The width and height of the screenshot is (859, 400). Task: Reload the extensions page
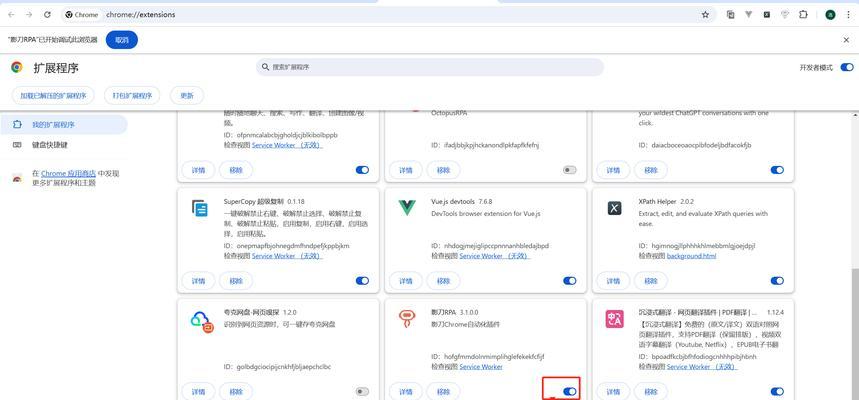tap(47, 15)
